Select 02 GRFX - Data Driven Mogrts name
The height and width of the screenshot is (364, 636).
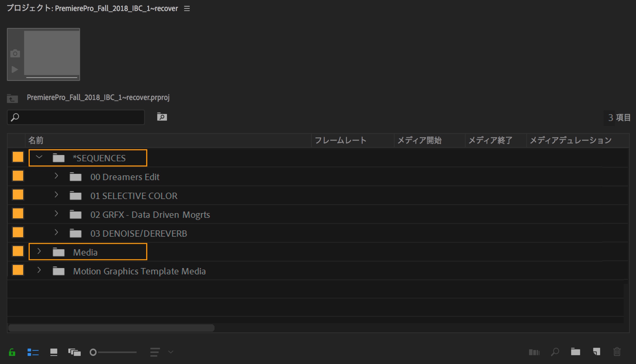pyautogui.click(x=150, y=215)
